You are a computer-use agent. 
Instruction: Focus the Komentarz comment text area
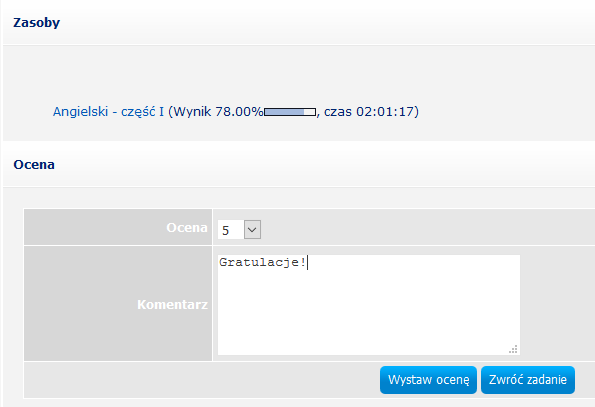point(369,305)
